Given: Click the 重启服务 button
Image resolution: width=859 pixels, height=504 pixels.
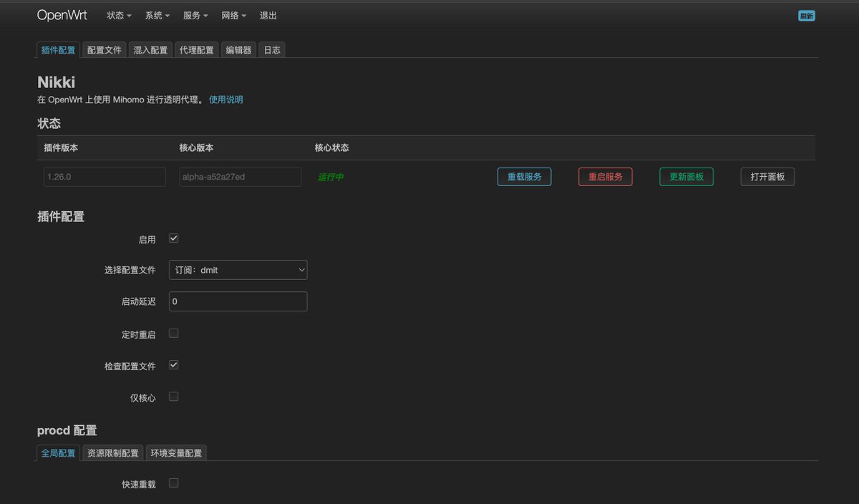Looking at the screenshot, I should [x=605, y=177].
